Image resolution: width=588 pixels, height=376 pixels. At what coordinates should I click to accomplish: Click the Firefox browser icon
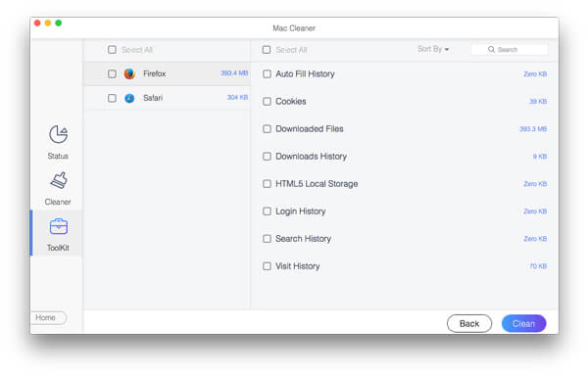[x=129, y=73]
